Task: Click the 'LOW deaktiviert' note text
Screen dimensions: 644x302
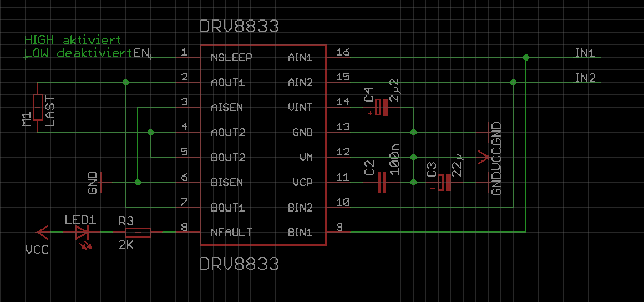Action: pyautogui.click(x=78, y=53)
